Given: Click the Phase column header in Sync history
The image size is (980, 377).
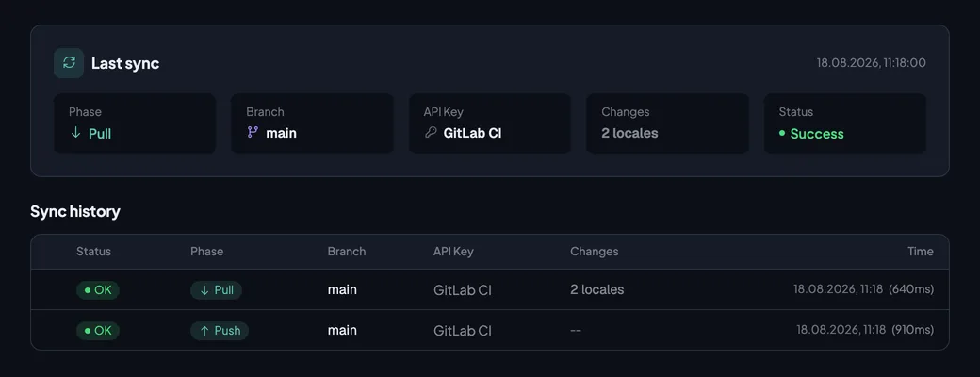Looking at the screenshot, I should [x=207, y=252].
